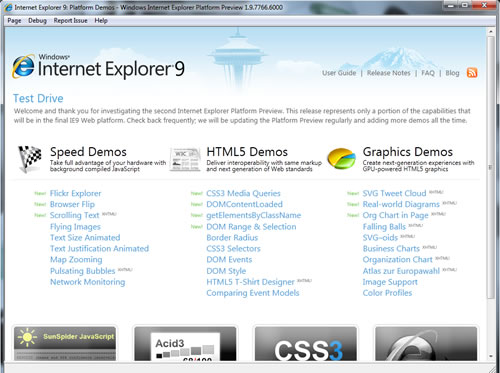Screen dimensions: 500x373
Task: Open the IE logo thumbnail at bottom right
Action: coord(426,343)
